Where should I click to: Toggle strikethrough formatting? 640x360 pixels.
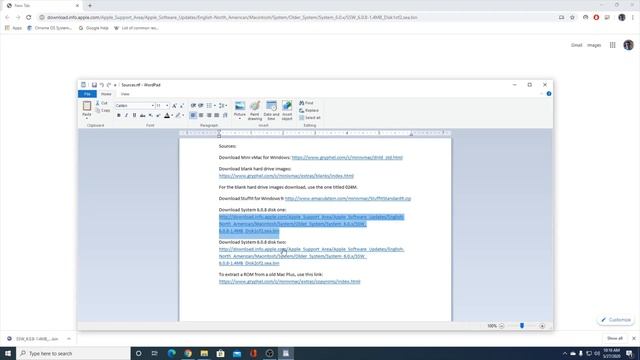pyautogui.click(x=142, y=116)
